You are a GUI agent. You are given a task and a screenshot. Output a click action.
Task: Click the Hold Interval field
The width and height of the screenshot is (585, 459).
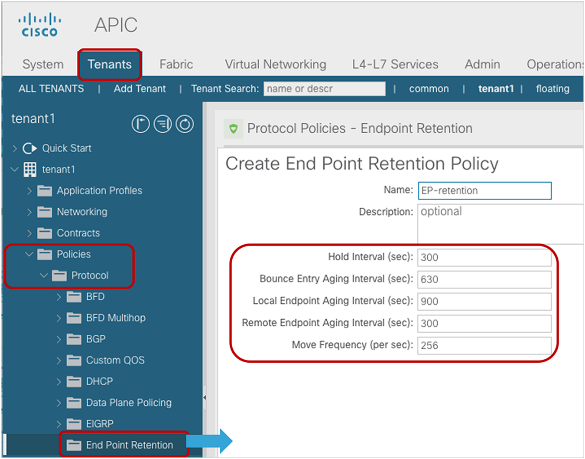coord(484,257)
